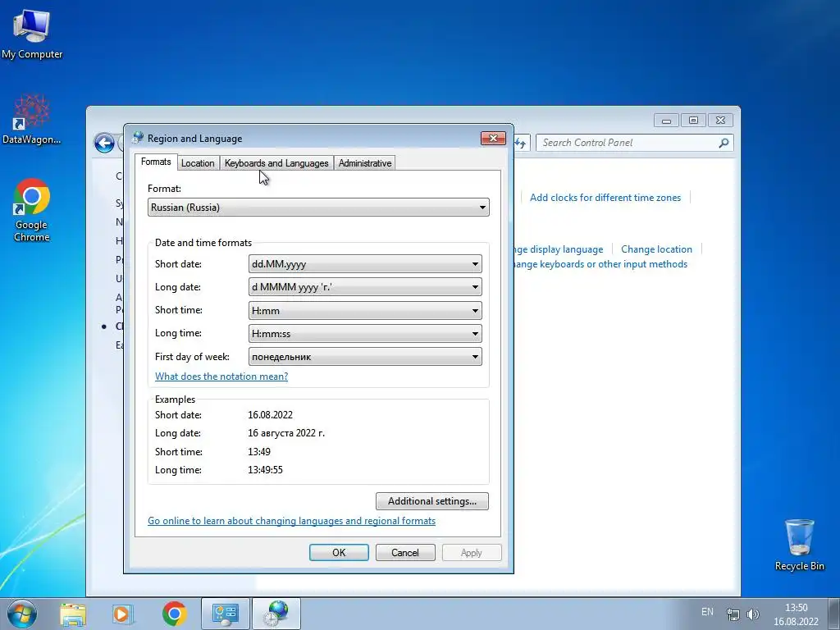The height and width of the screenshot is (630, 840).
Task: Open the volume speaker tray icon
Action: pos(753,614)
